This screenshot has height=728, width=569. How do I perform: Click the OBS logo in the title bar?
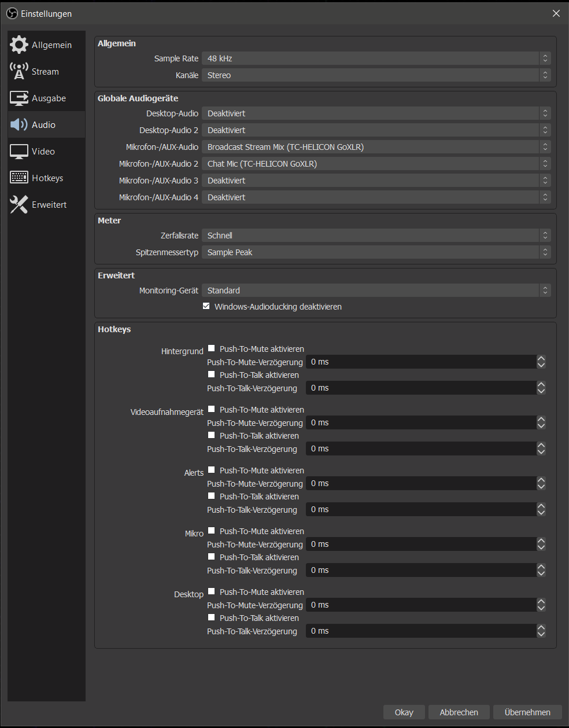click(x=12, y=13)
